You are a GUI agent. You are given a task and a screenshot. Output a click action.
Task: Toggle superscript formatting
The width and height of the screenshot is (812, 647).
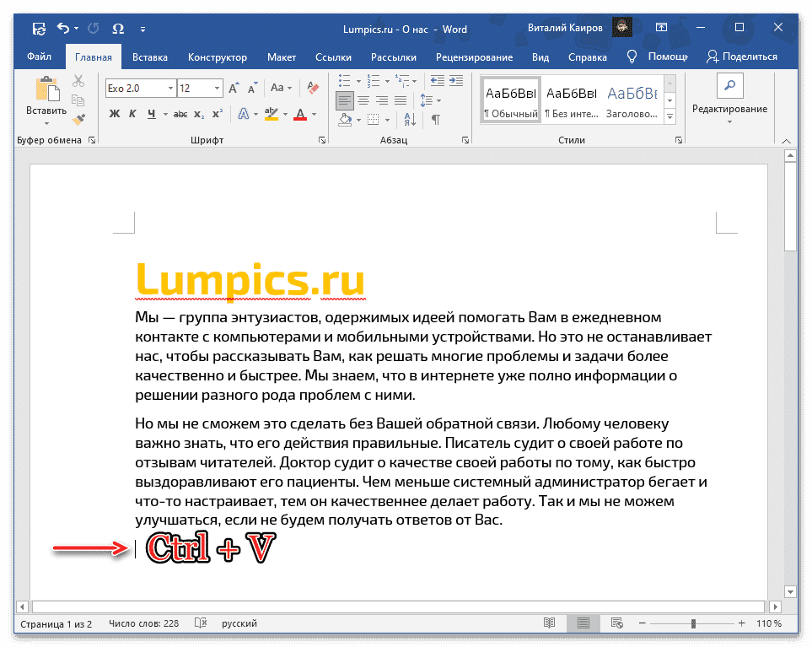coord(218,113)
